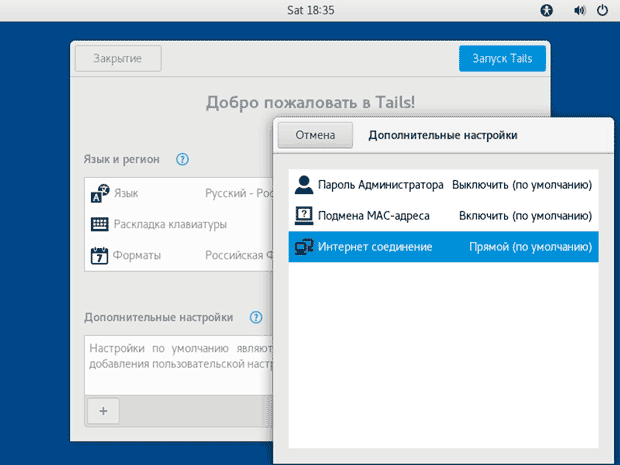Click the Internet connection network icon
Screen dimensions: 620x465
303,246
